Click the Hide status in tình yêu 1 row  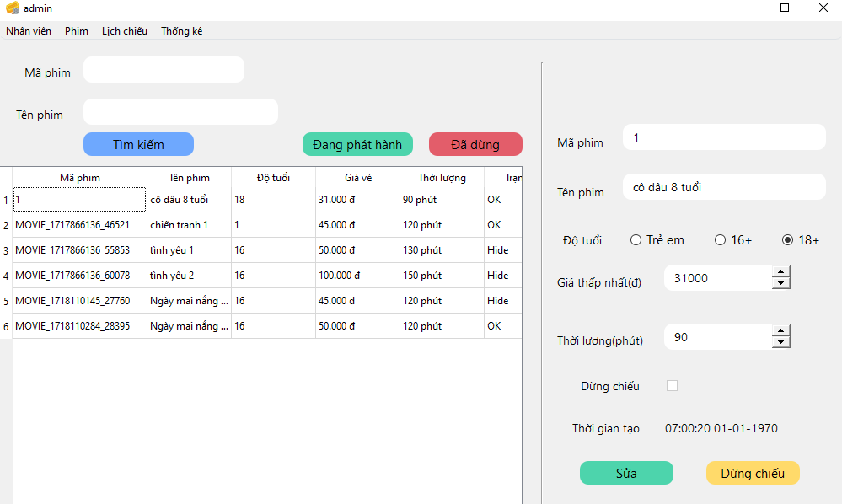coord(502,250)
